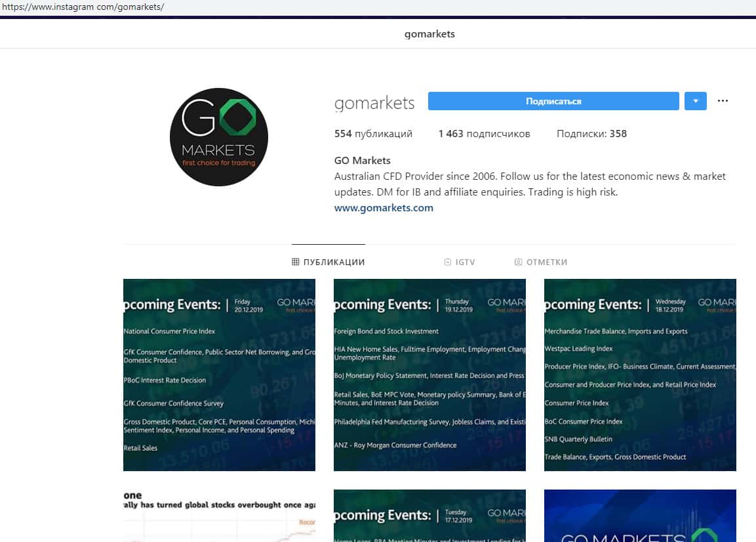Screen dimensions: 756x542
Task: Switch to the IGTV tab
Action: click(x=460, y=262)
